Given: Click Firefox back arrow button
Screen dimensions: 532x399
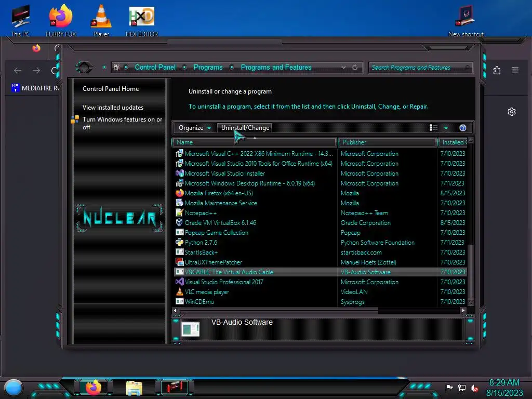Looking at the screenshot, I should pos(18,70).
